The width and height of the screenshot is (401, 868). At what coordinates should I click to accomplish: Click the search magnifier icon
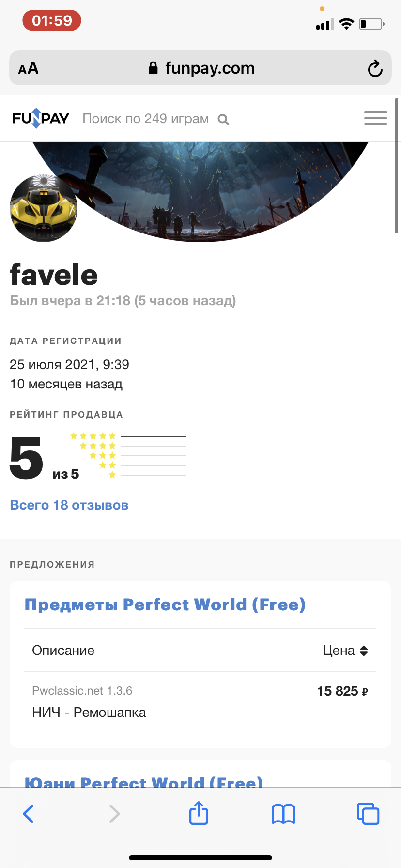coord(223,119)
